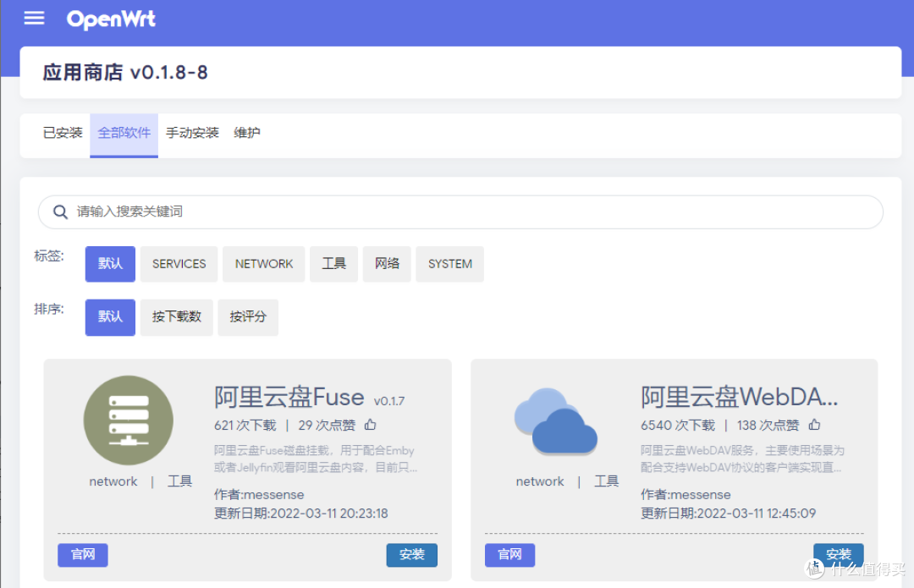Sort apps by 按下载数
Viewport: 914px width, 588px height.
coord(177,317)
